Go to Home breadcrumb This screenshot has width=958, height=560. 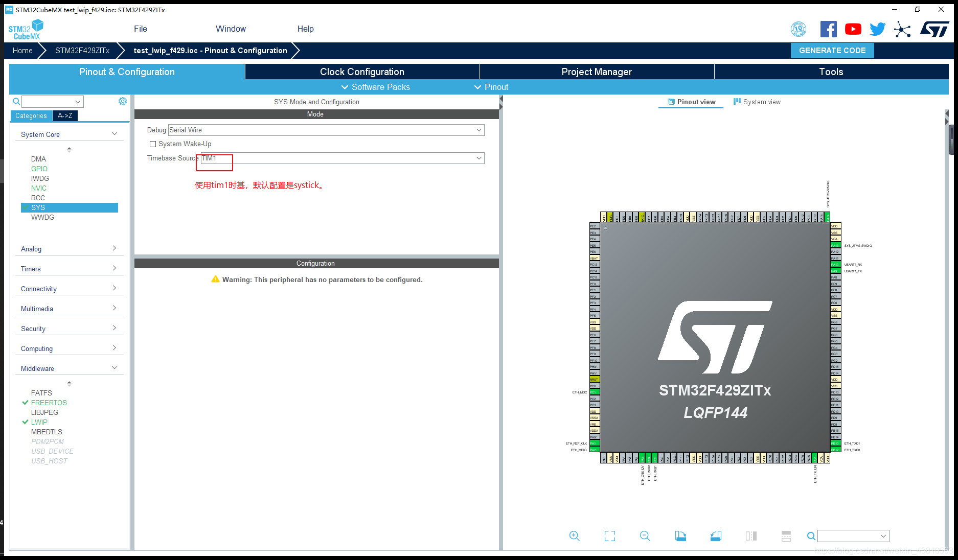pos(22,51)
